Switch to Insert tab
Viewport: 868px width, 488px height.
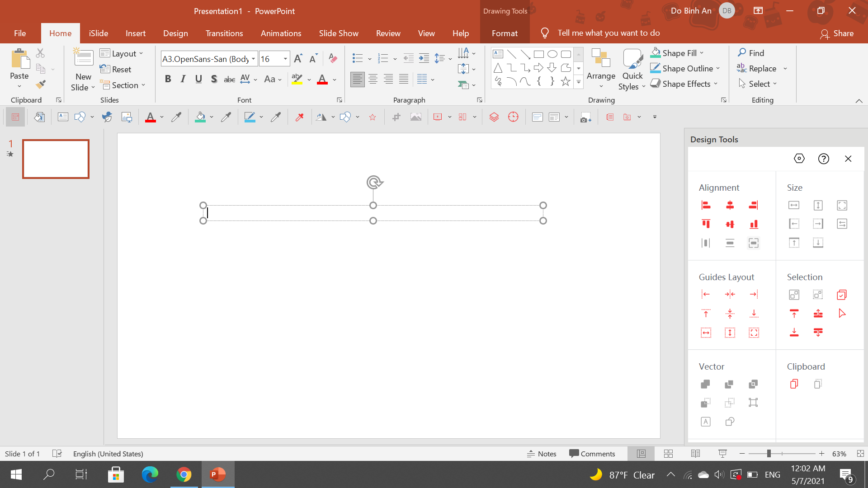tap(135, 33)
